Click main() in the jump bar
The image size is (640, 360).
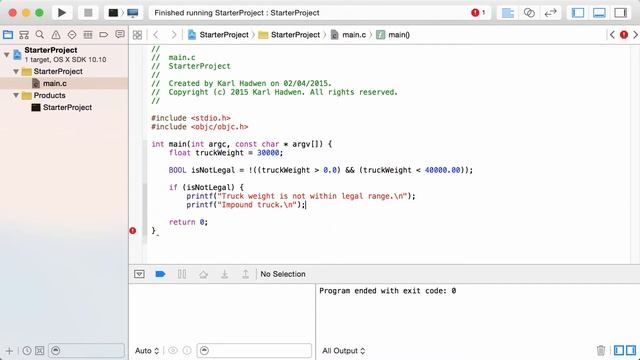coord(393,35)
